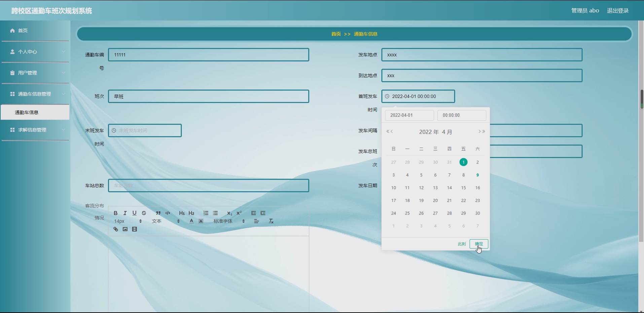The width and height of the screenshot is (644, 313).
Task: Open the text background color picker
Action: (x=201, y=221)
